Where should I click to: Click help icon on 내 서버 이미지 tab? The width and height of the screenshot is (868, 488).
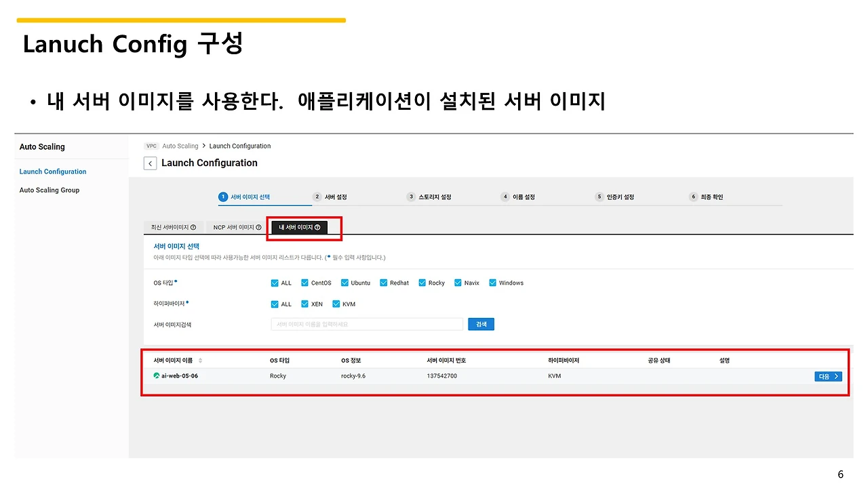[317, 228]
